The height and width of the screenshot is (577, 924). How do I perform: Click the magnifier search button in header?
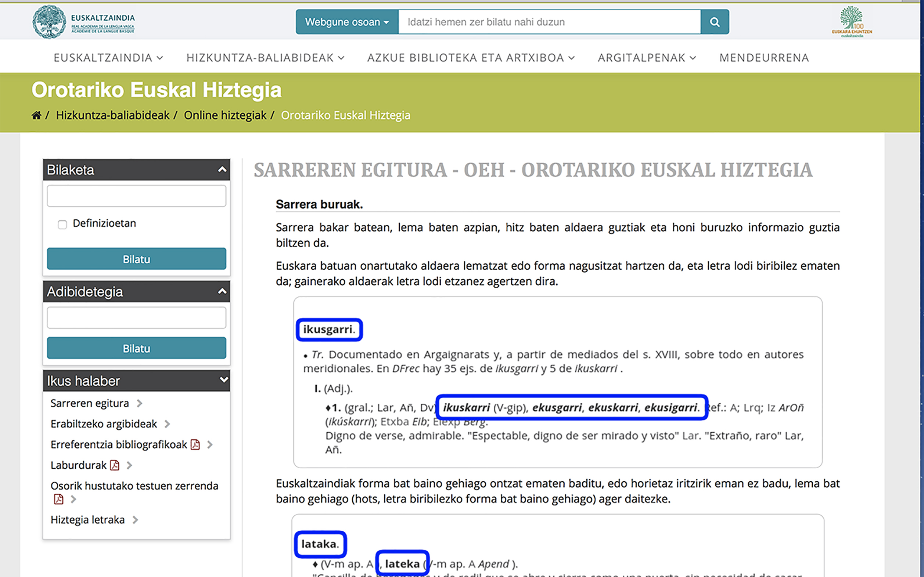pyautogui.click(x=715, y=22)
